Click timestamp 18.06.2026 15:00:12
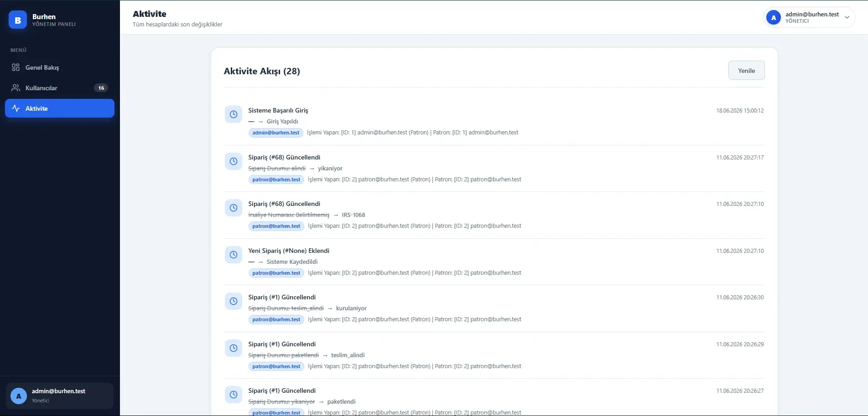Screen dimensions: 868x416 (740, 111)
